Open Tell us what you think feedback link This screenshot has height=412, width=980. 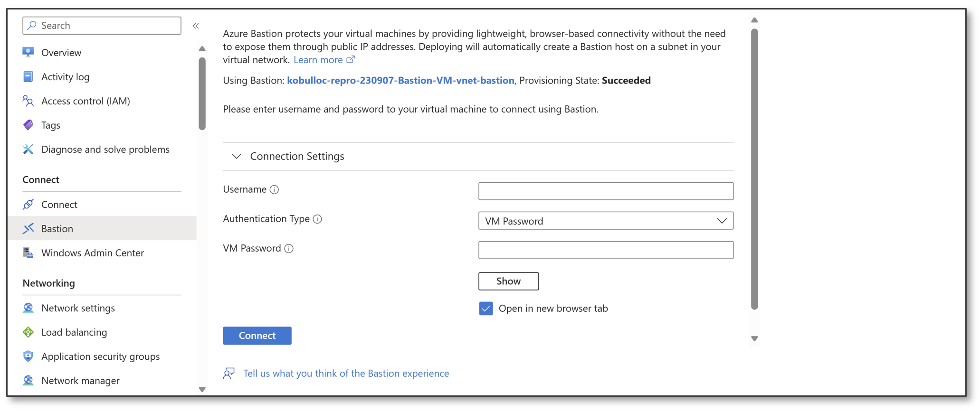[x=346, y=373]
